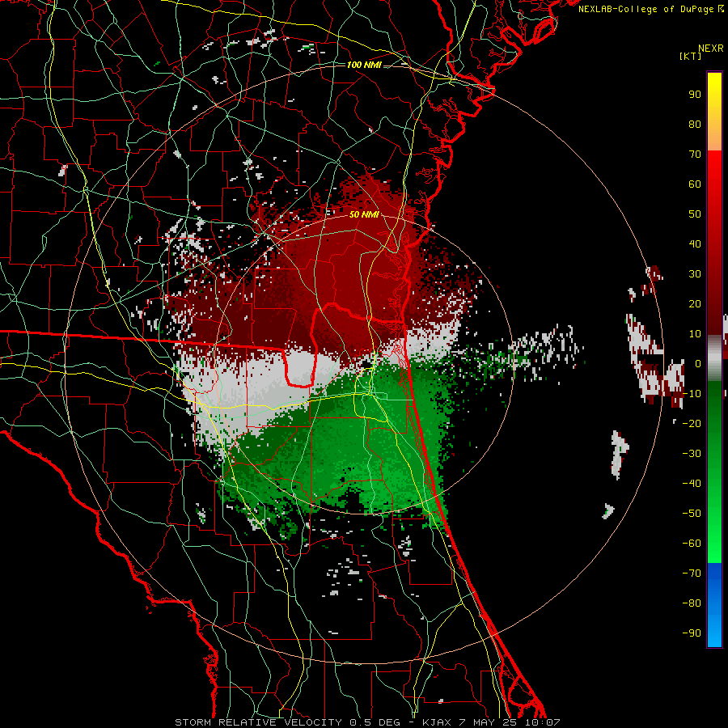Click the 40 value on the velocity scale
728x728 pixels.
pos(695,243)
